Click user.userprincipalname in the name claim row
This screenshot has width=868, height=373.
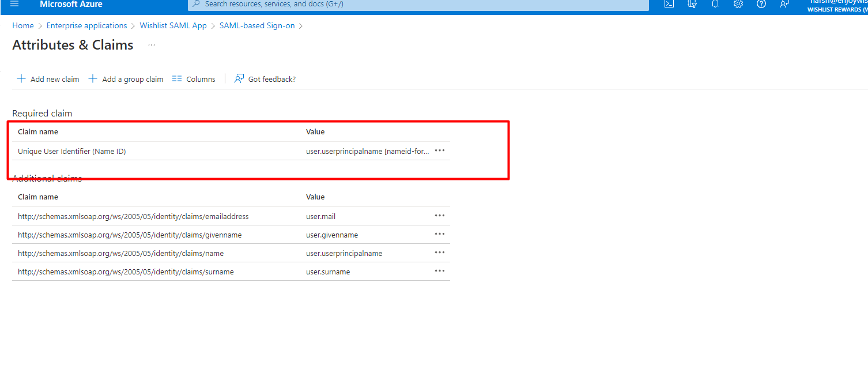tap(344, 254)
